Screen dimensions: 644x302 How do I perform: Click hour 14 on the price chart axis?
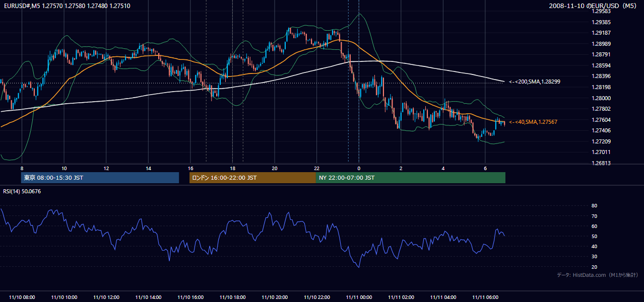pyautogui.click(x=148, y=168)
